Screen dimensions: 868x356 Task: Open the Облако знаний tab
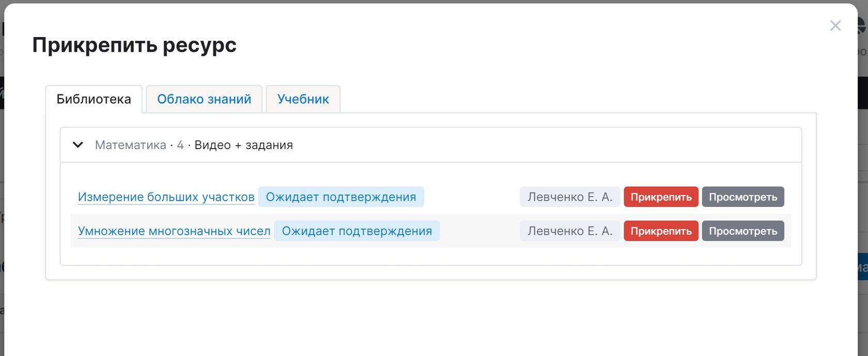(204, 99)
